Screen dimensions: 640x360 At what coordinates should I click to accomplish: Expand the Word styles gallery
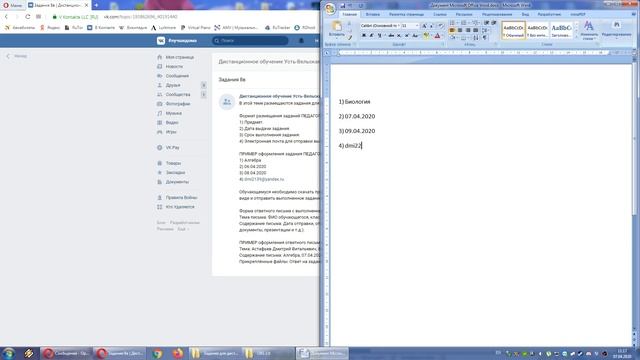click(x=576, y=37)
